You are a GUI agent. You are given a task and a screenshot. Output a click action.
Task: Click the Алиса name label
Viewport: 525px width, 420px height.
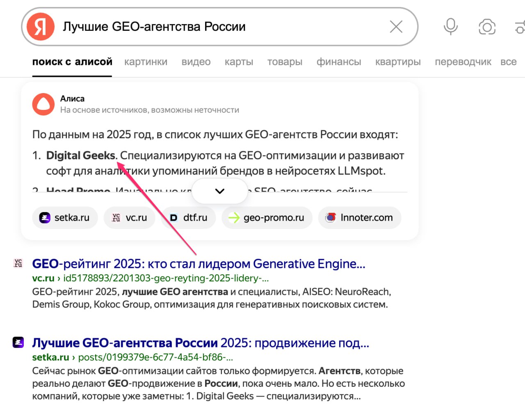pos(72,98)
